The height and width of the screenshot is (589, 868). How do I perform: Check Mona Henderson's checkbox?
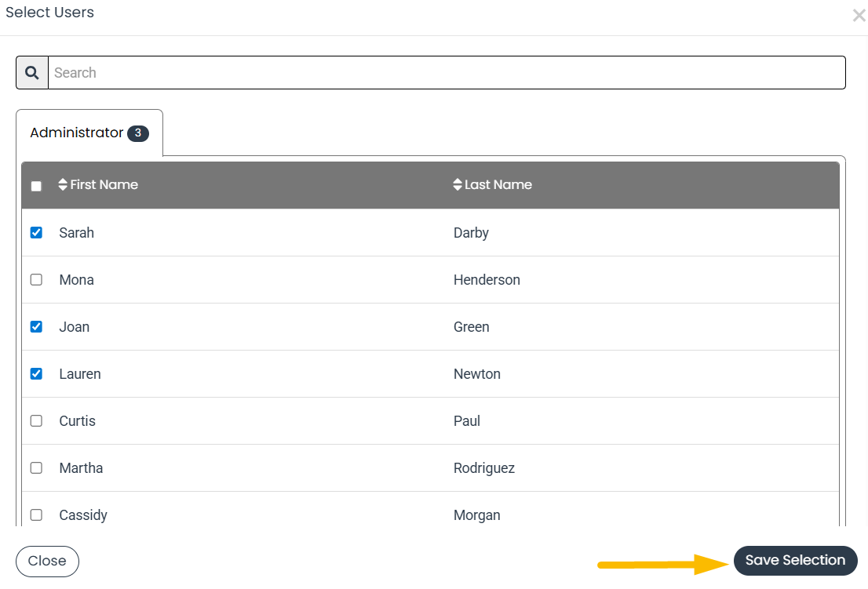click(x=37, y=280)
